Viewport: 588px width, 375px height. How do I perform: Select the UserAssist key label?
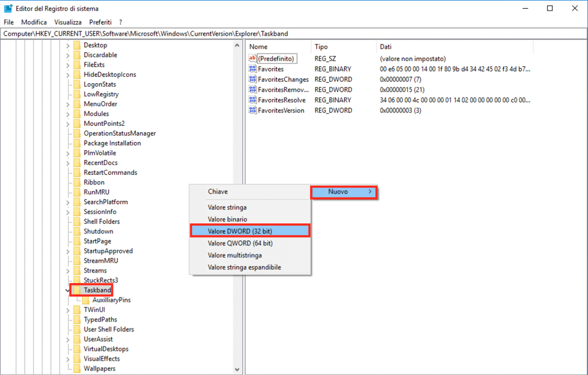(x=98, y=339)
